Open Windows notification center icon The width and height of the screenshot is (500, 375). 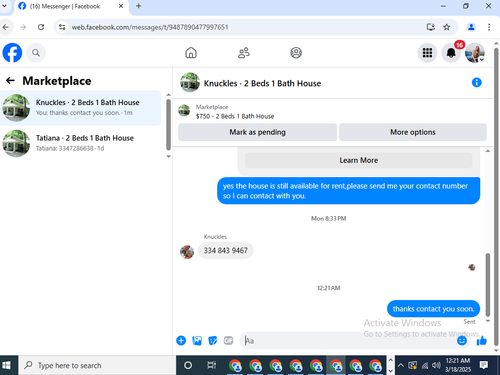click(x=484, y=365)
